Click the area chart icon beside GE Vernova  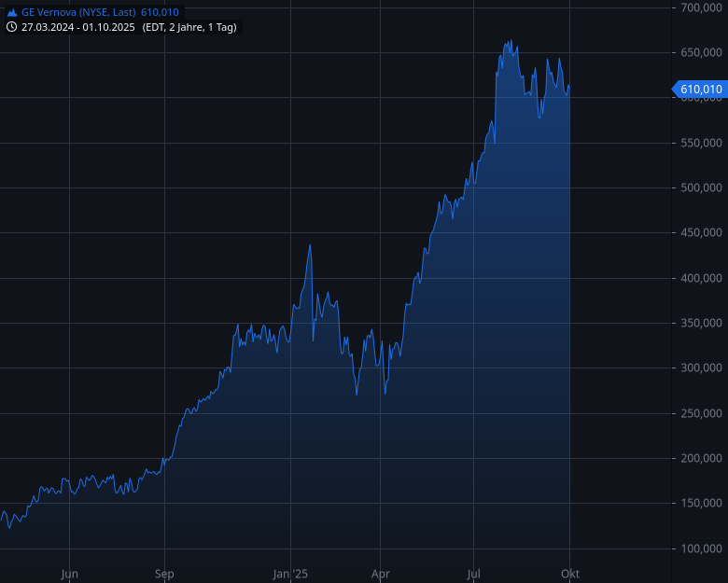coord(12,12)
